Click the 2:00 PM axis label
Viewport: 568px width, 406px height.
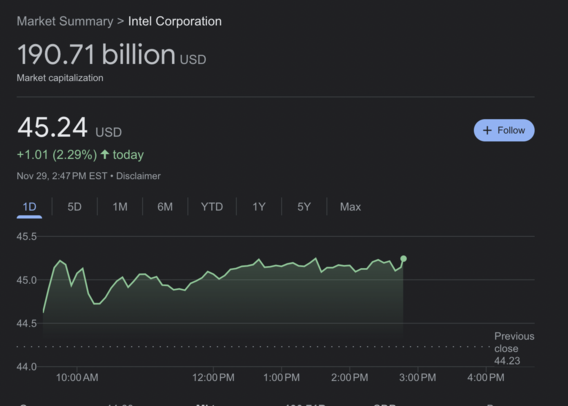coord(350,378)
